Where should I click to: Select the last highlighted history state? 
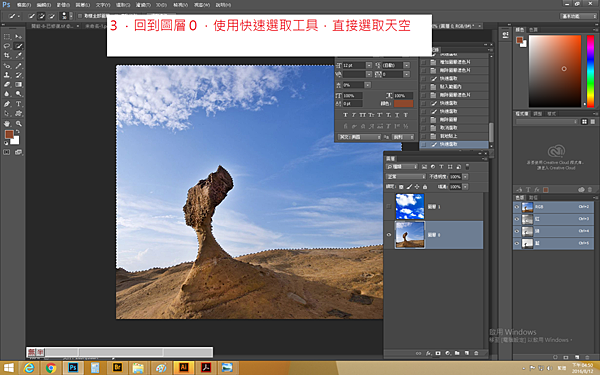pyautogui.click(x=454, y=144)
